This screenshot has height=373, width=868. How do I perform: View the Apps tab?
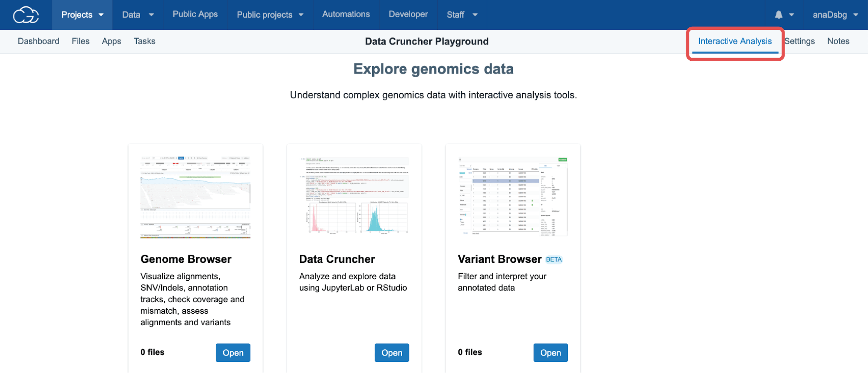[x=111, y=41]
